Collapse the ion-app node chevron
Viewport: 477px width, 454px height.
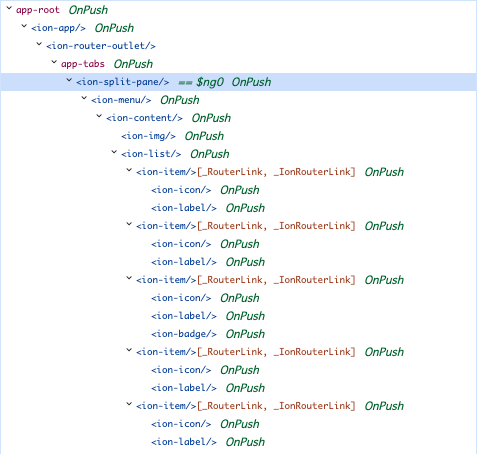24,26
